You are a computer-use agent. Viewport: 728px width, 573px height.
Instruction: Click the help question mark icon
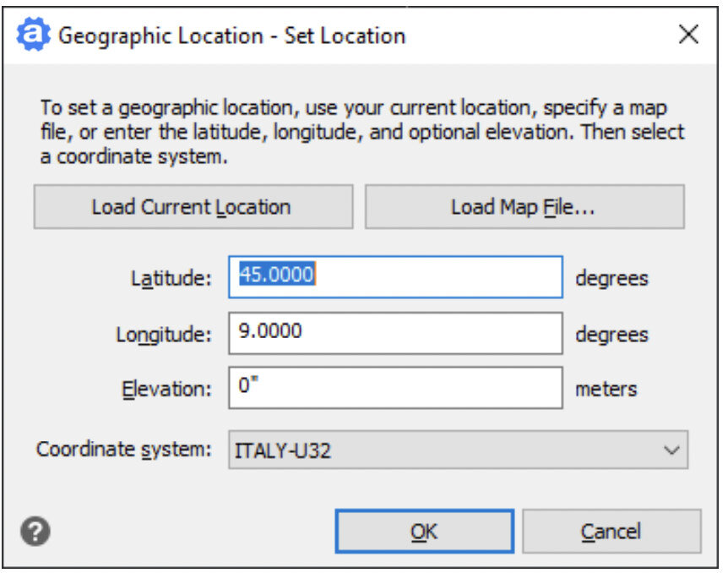tap(35, 532)
